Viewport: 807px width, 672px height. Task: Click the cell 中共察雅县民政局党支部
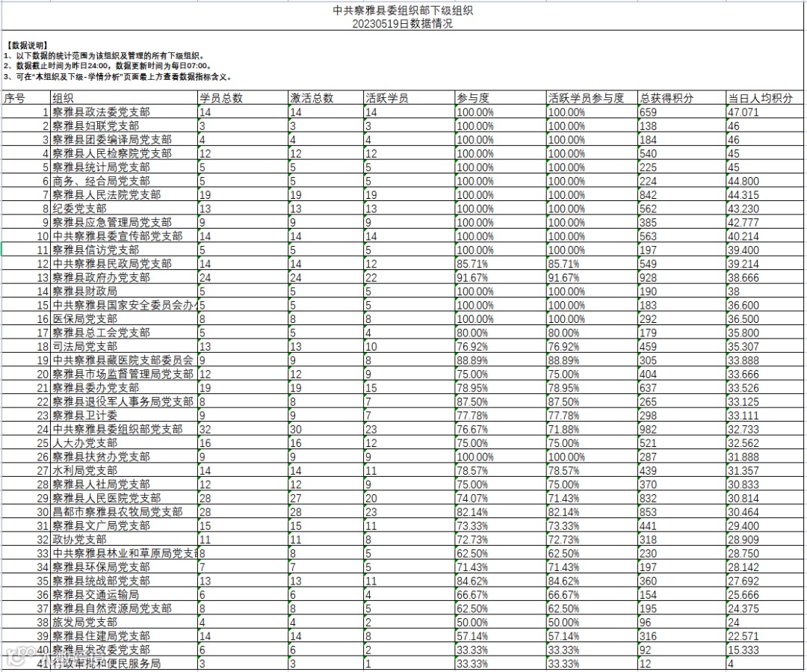pyautogui.click(x=124, y=264)
